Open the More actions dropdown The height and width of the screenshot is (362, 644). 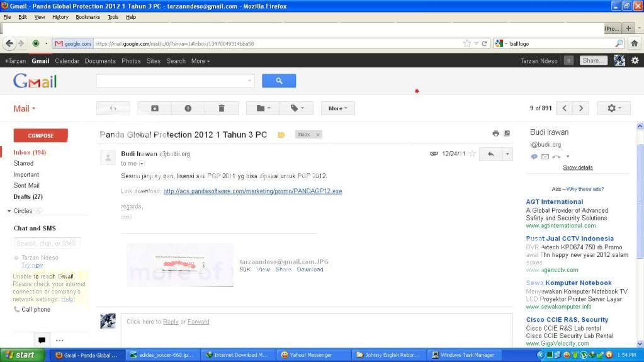(337, 108)
